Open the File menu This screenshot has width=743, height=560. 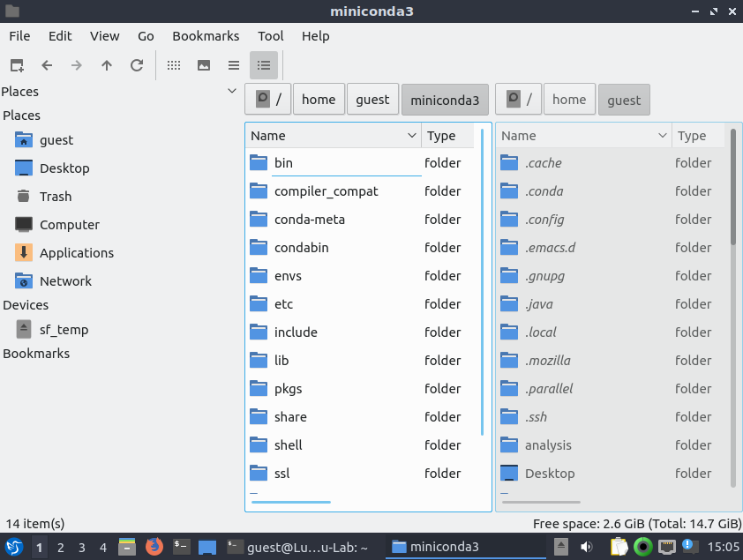pyautogui.click(x=19, y=36)
